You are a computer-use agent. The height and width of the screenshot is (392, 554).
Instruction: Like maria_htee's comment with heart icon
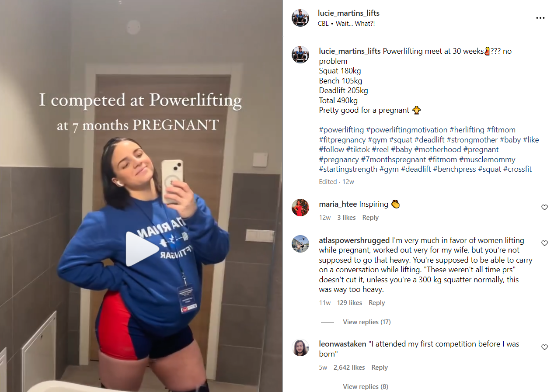pos(544,208)
